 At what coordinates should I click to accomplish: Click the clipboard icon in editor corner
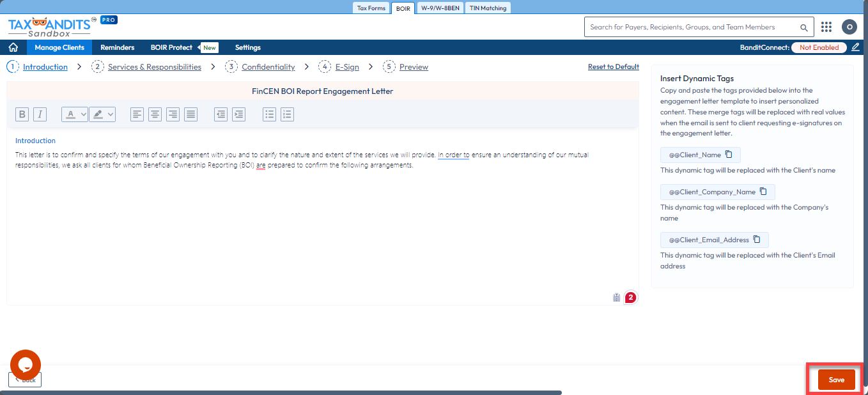click(616, 297)
